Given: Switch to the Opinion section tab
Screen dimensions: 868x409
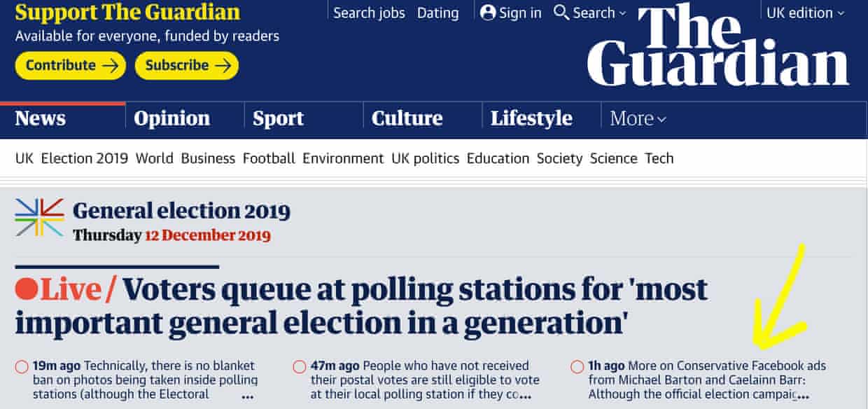Looking at the screenshot, I should [x=171, y=118].
